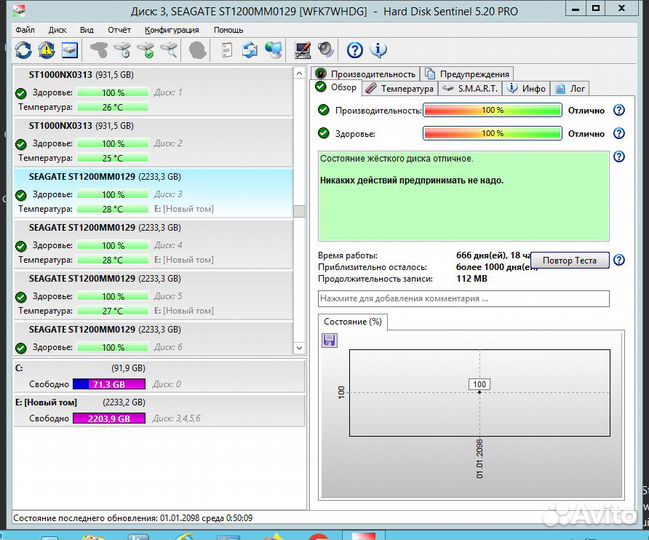This screenshot has height=540, width=649.
Task: Click the blue info bubble toolbar icon
Action: click(378, 50)
